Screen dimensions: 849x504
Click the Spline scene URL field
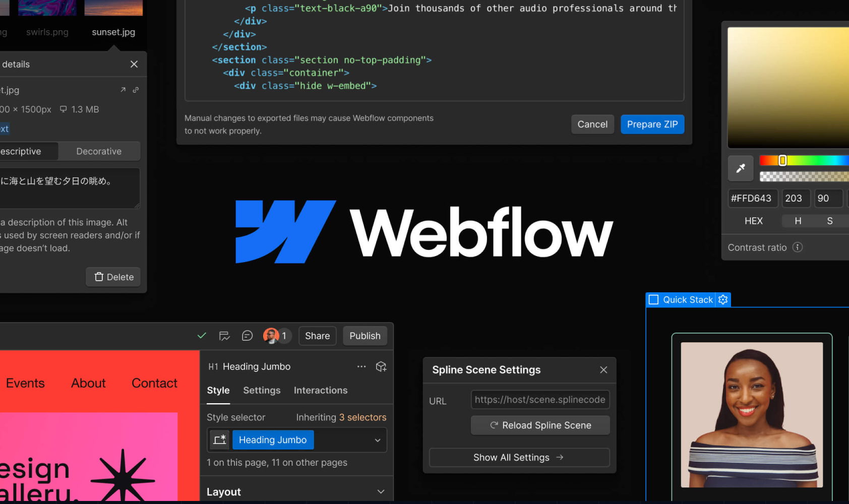540,400
